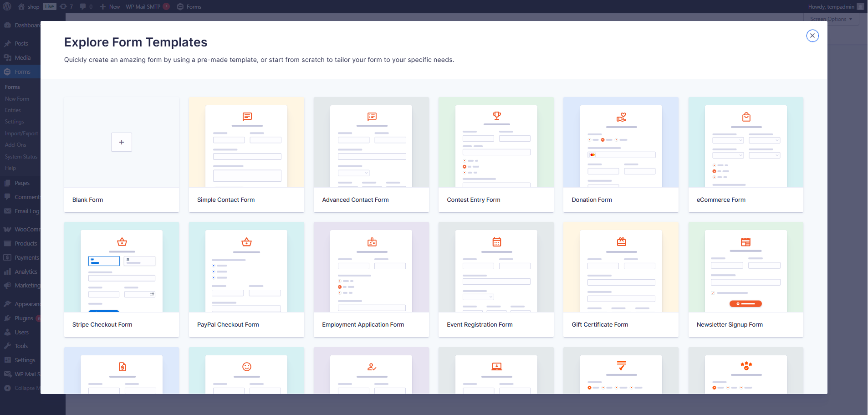This screenshot has height=415, width=868.
Task: Open Entries submenu link
Action: point(13,110)
